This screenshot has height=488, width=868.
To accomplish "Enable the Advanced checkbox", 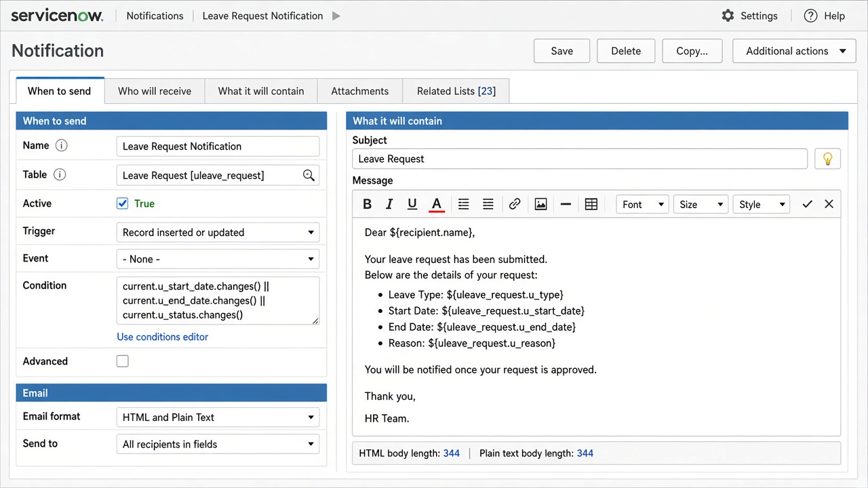I will [x=123, y=361].
